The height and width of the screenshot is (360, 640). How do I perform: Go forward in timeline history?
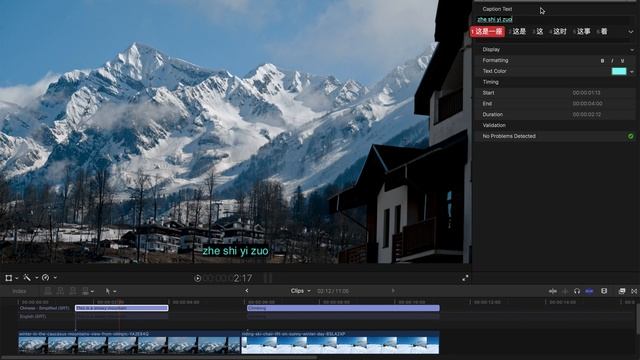coord(393,291)
